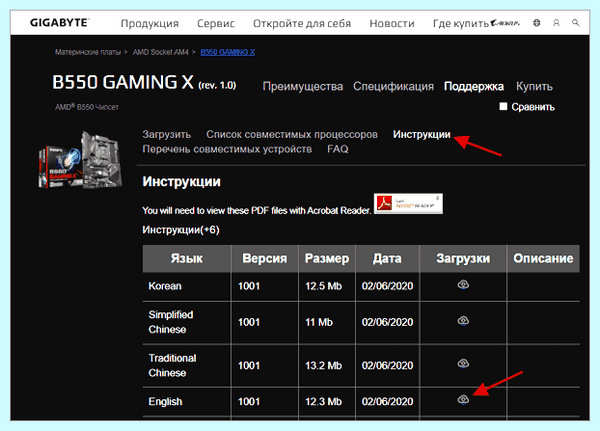Open the user account icon
The width and height of the screenshot is (600, 431).
click(x=556, y=23)
